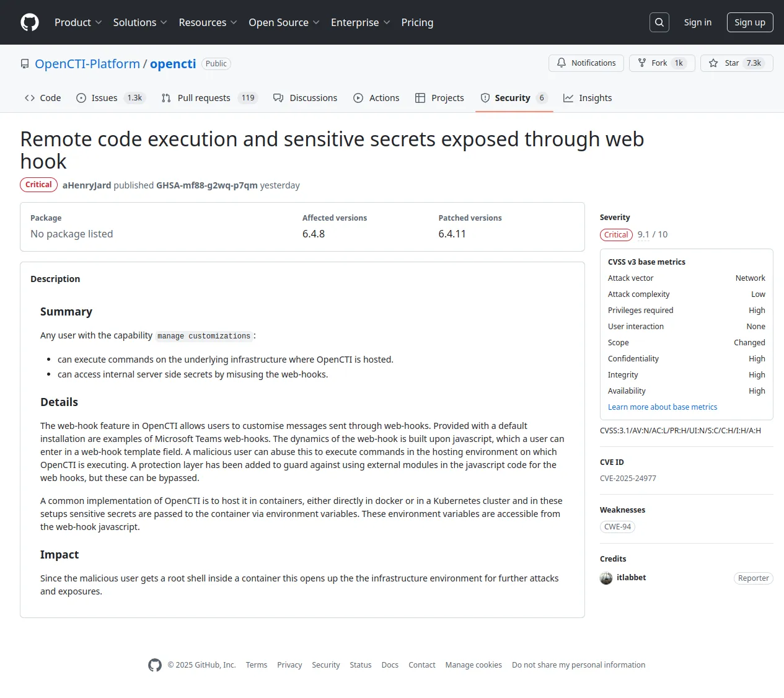Click Learn more about base metrics
The height and width of the screenshot is (698, 784).
(x=663, y=407)
